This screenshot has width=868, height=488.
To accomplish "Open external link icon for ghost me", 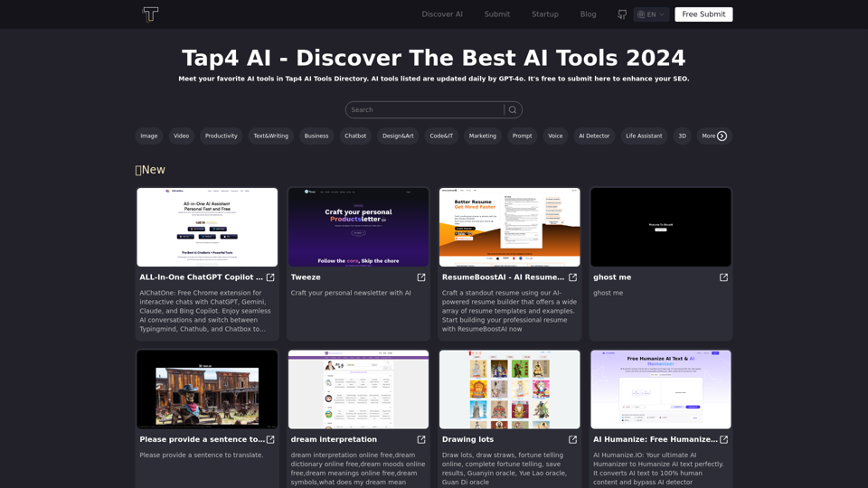I will pos(723,277).
